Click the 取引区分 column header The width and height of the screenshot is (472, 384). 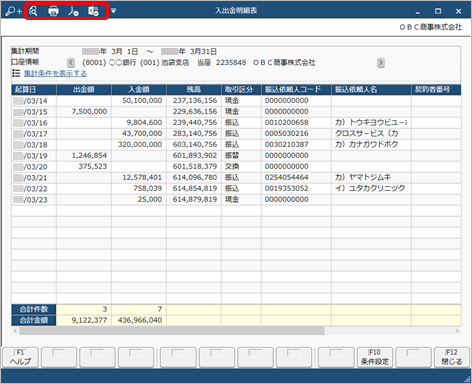(241, 90)
